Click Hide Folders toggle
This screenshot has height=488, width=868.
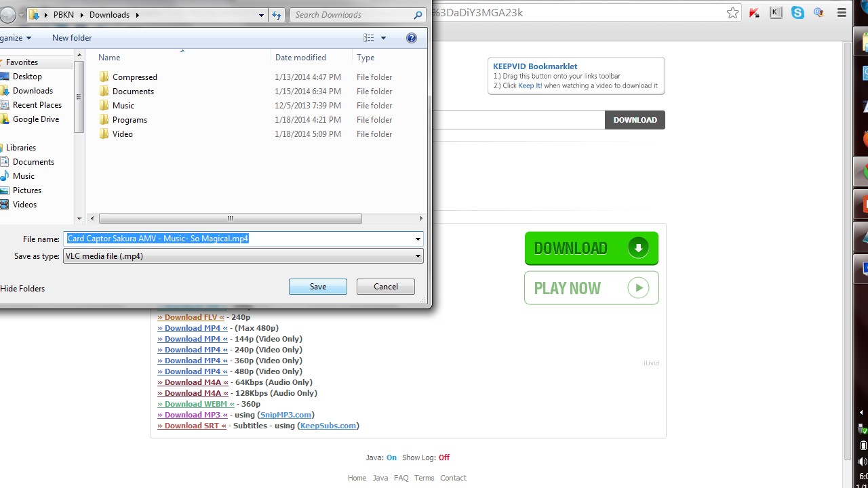tap(22, 289)
